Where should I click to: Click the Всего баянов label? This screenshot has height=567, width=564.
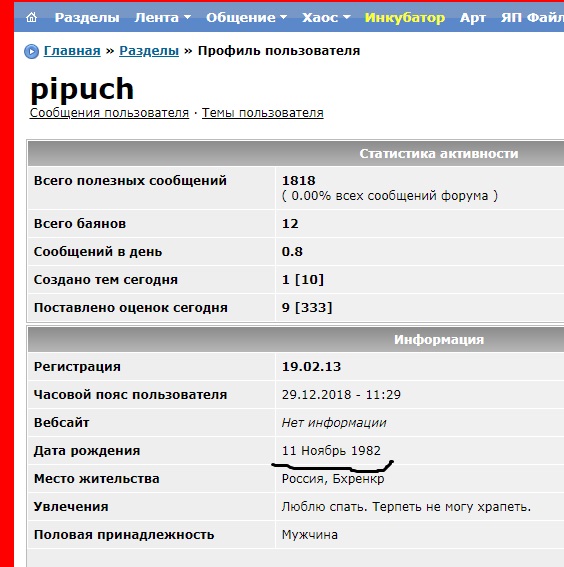click(x=80, y=223)
